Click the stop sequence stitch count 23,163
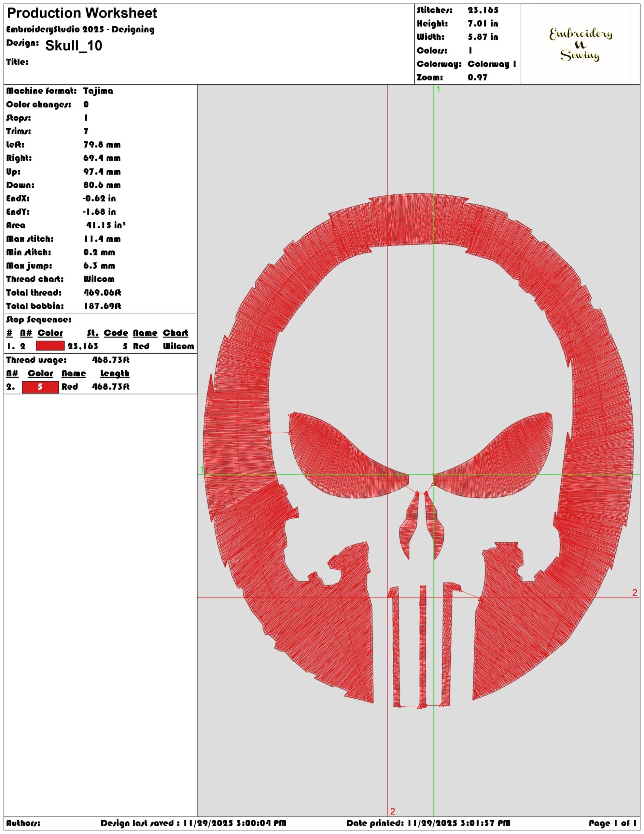 [83, 346]
